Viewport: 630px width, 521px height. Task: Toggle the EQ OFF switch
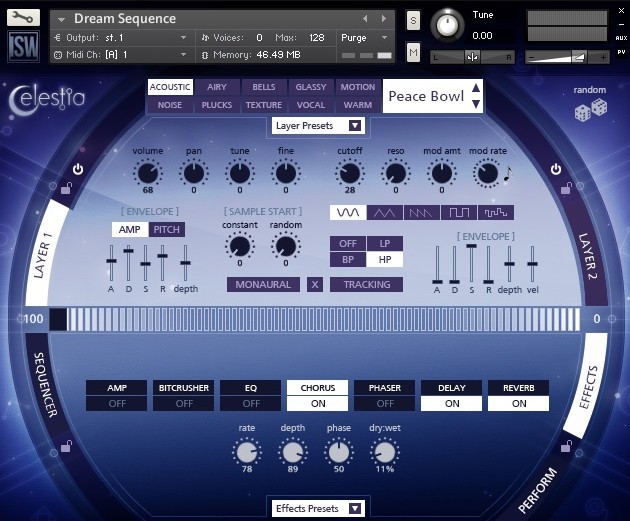click(251, 403)
